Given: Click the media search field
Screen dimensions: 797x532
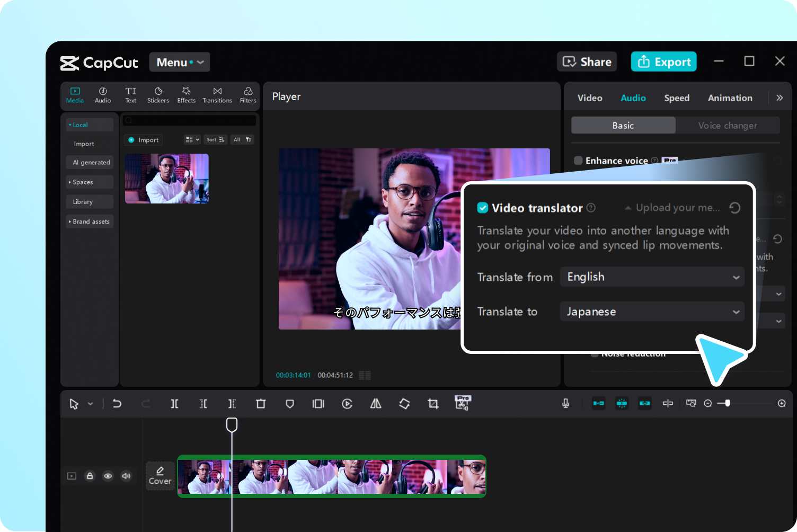Looking at the screenshot, I should pyautogui.click(x=190, y=120).
